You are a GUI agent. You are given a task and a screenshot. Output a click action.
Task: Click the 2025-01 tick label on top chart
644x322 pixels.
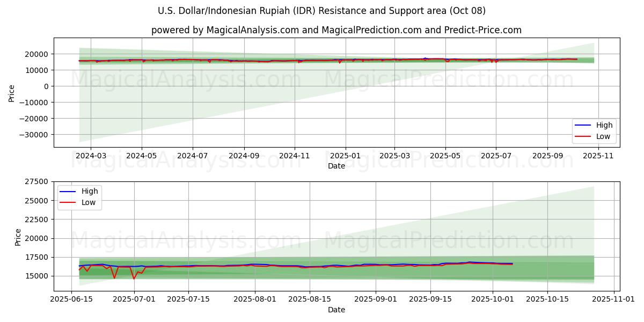point(345,155)
